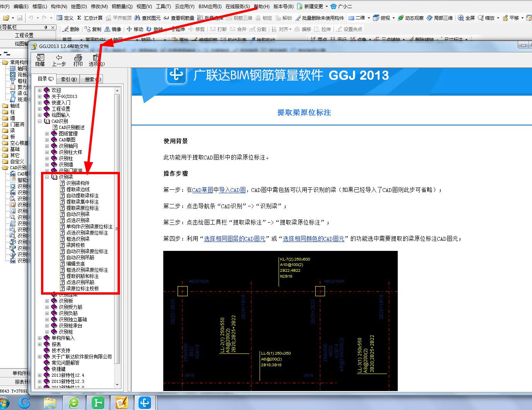Follow the 导入CAD图 link
The width and height of the screenshot is (532, 410).
coord(233,190)
